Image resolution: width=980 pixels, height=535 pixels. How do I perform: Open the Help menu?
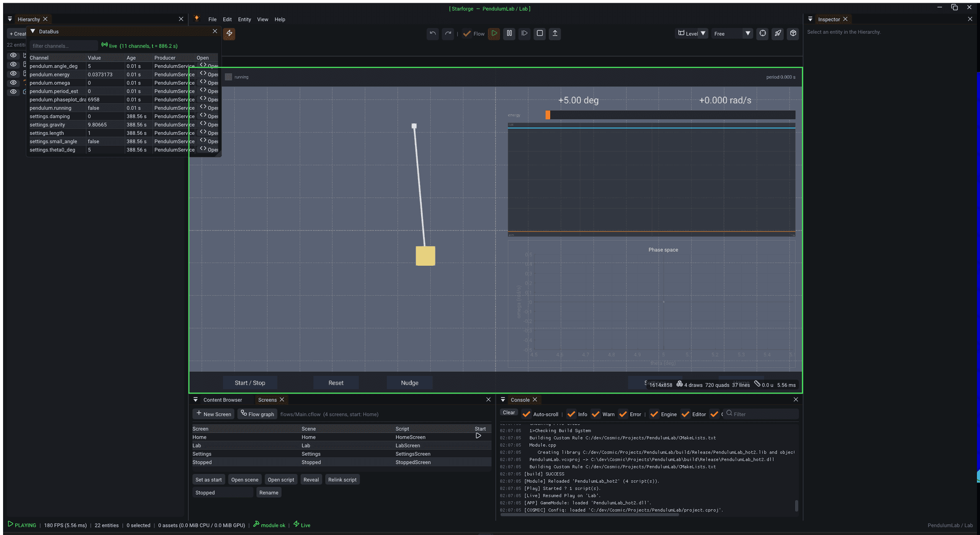point(280,19)
